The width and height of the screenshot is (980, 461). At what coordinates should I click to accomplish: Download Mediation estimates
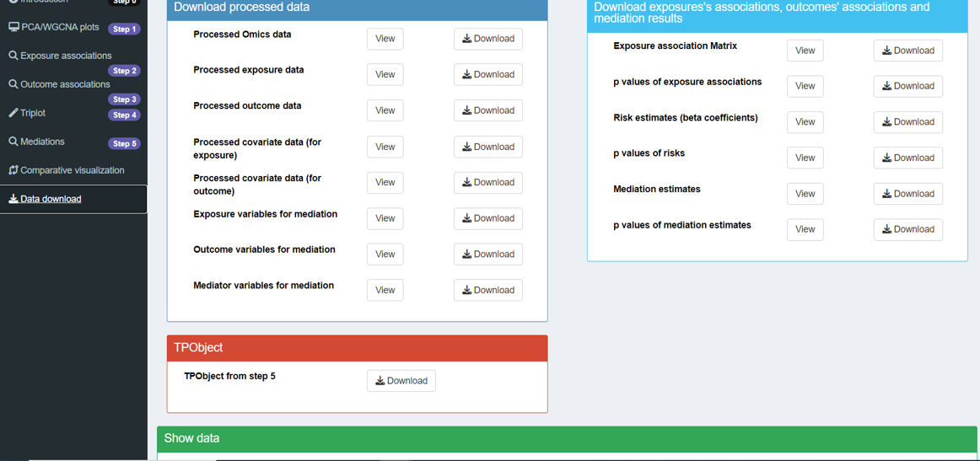point(908,194)
